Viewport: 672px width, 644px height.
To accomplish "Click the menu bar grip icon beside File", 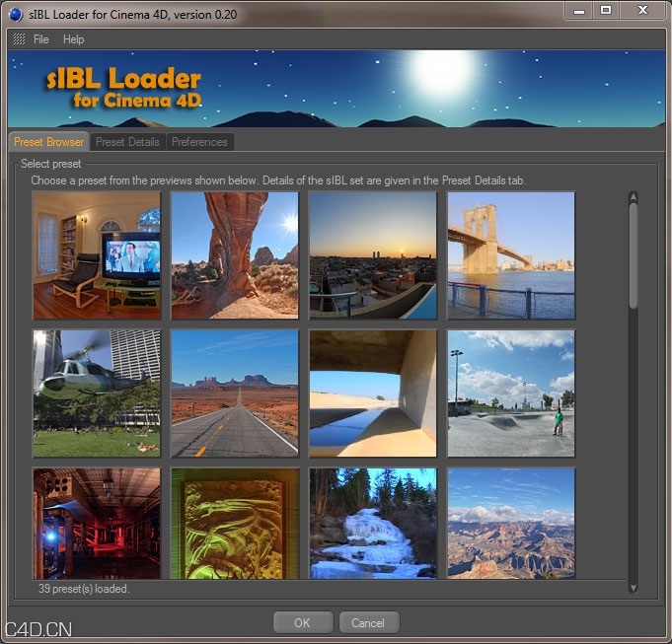I will 19,39.
